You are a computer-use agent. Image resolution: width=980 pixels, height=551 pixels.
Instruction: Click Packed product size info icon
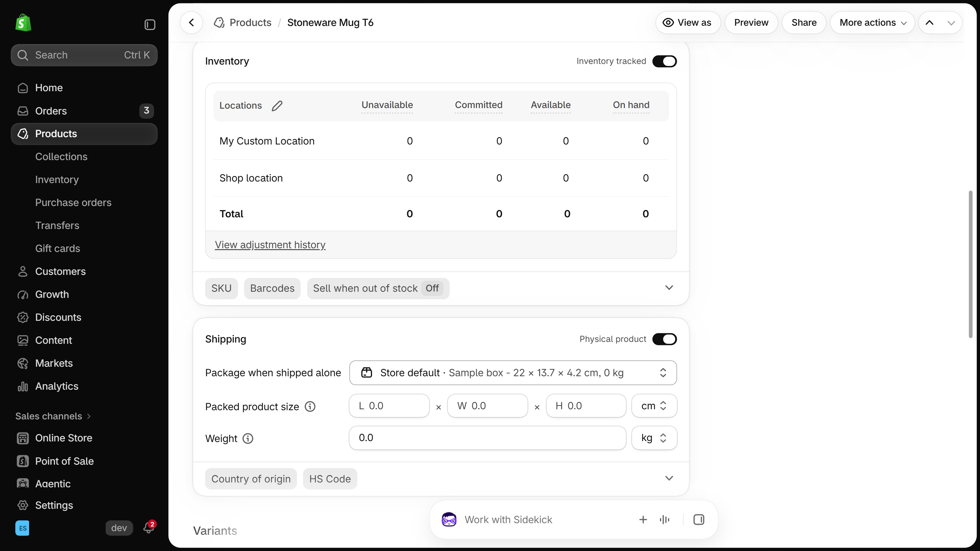tap(310, 407)
